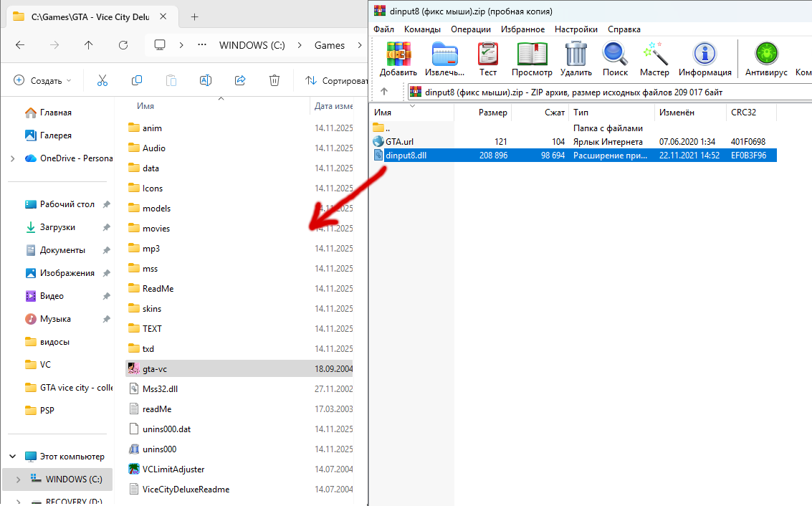Image resolution: width=812 pixels, height=506 pixels.
Task: Click the Copy icon in Explorer toolbar
Action: [x=137, y=80]
